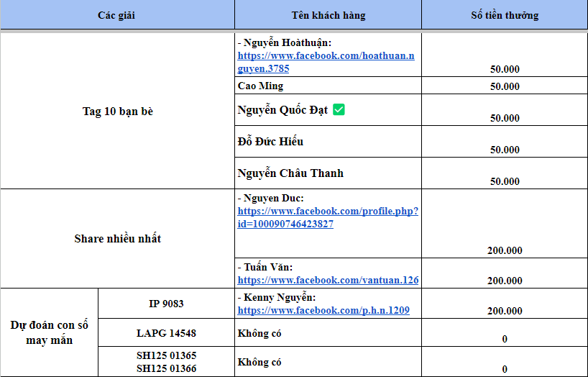Open Tuấn Văn's vantuan.126 Facebook link
Image resolution: width=588 pixels, height=377 pixels.
(328, 280)
